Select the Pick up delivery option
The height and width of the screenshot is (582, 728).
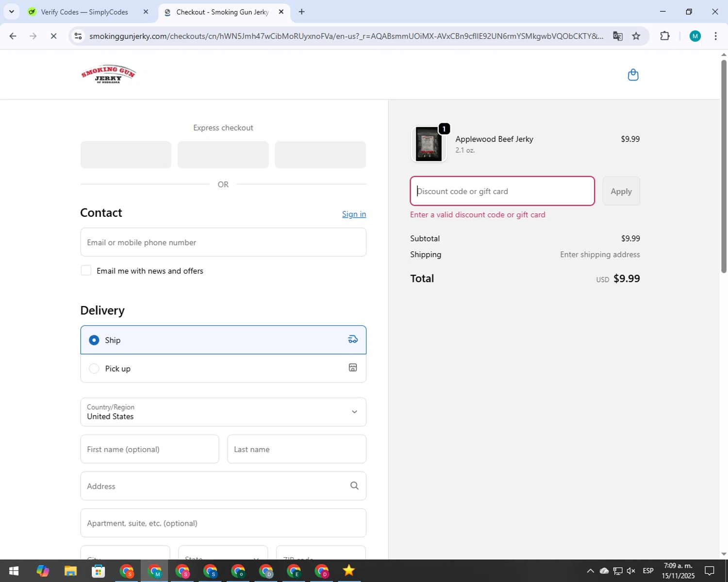point(223,369)
